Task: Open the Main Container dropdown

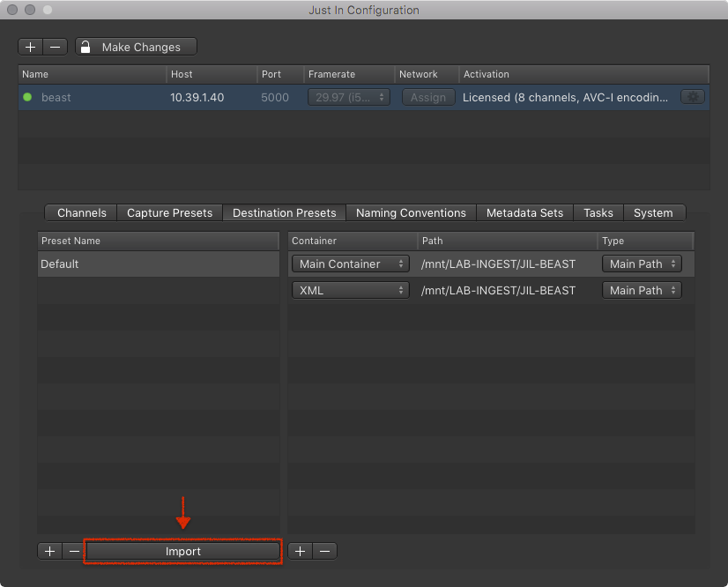Action: pos(351,264)
